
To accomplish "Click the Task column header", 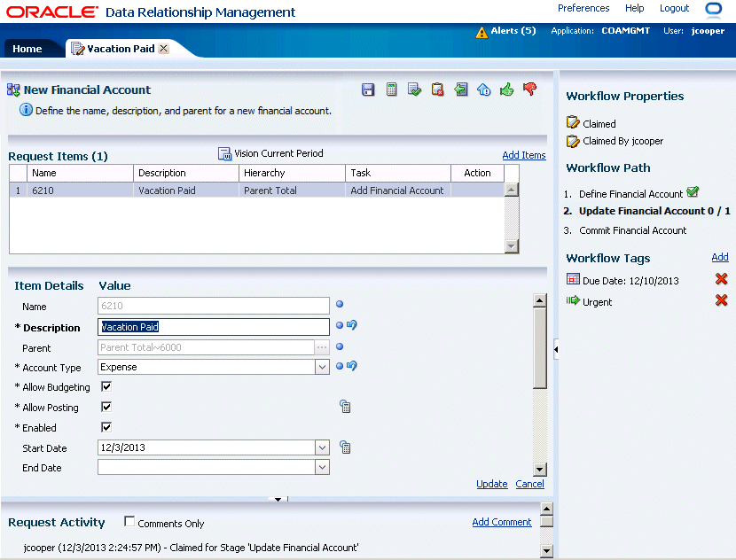I will click(398, 173).
